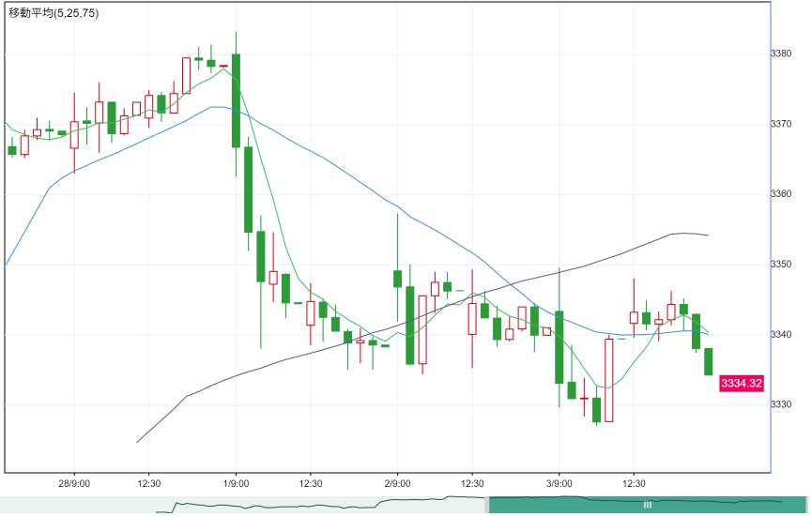Click the 28/9:00 time axis label

[x=74, y=483]
